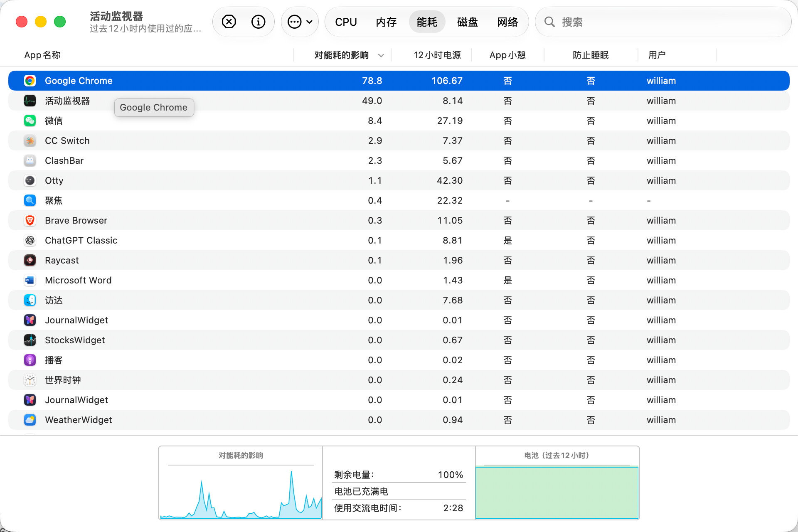Select the 访达 row name

click(x=54, y=300)
